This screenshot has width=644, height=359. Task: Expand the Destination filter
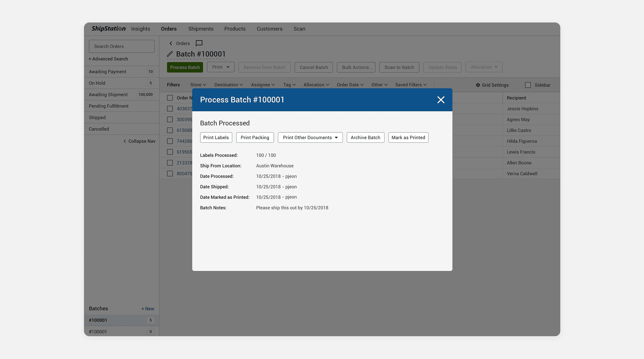229,85
